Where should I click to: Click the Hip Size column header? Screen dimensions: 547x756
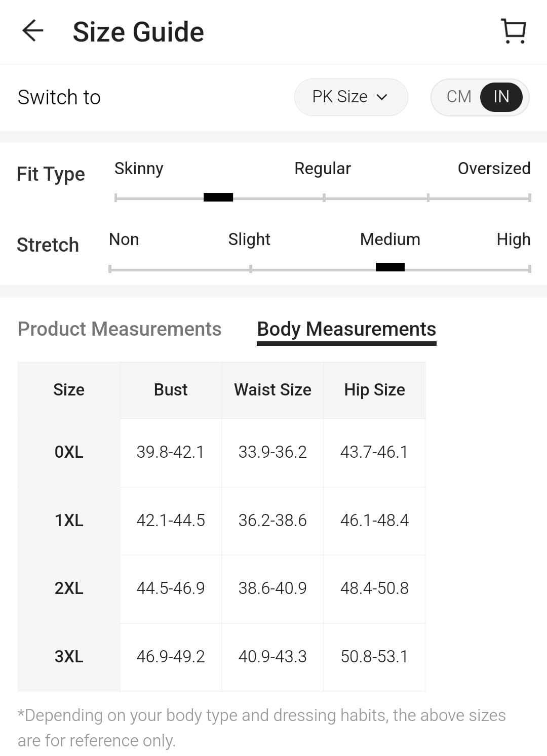374,390
